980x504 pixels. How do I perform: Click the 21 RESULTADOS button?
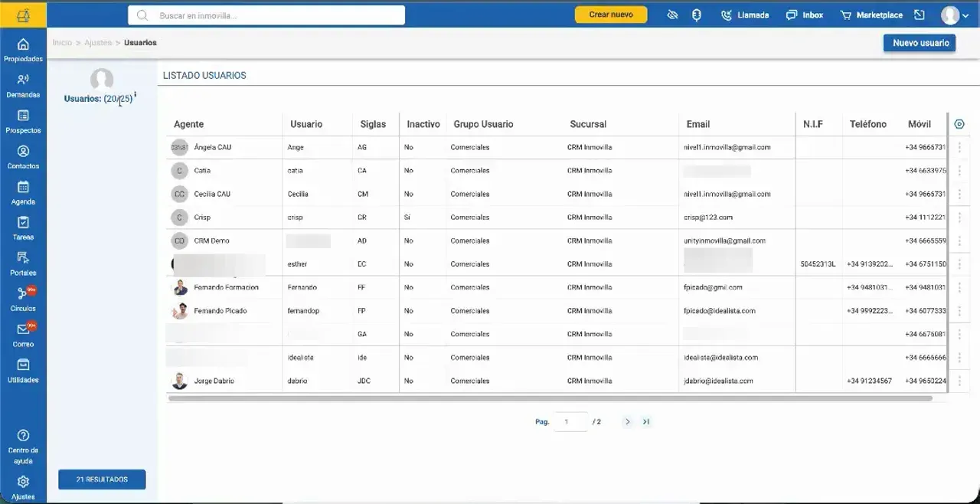tap(102, 479)
